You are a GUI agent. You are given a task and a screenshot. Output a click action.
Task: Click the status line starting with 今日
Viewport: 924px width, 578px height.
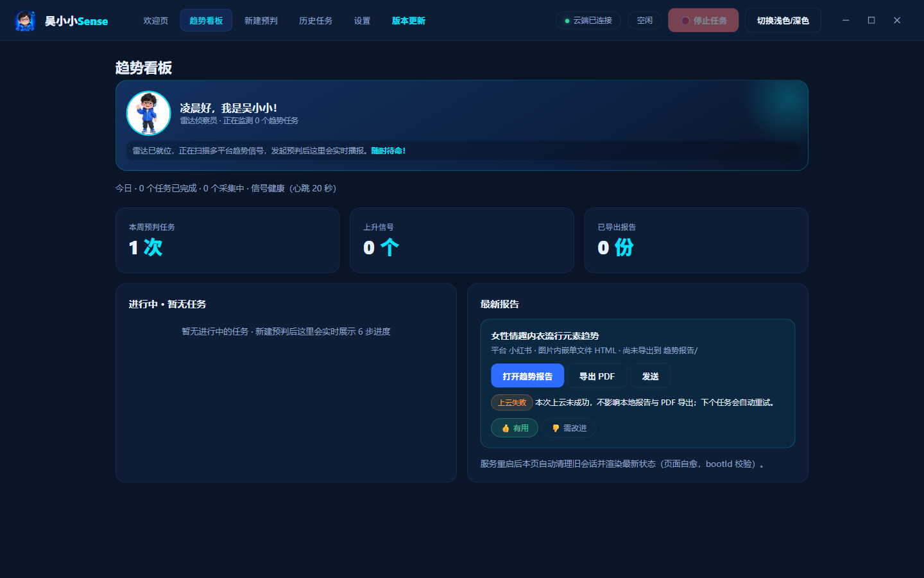[226, 188]
